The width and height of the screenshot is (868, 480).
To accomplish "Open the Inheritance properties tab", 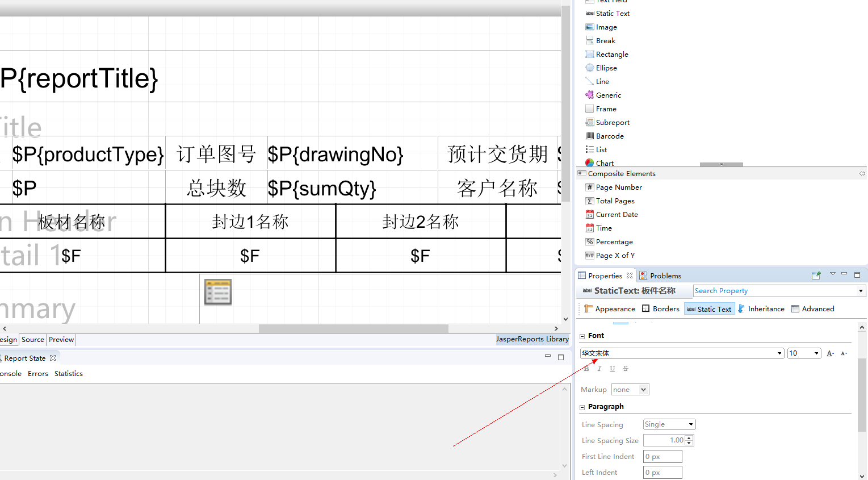I will pyautogui.click(x=761, y=308).
